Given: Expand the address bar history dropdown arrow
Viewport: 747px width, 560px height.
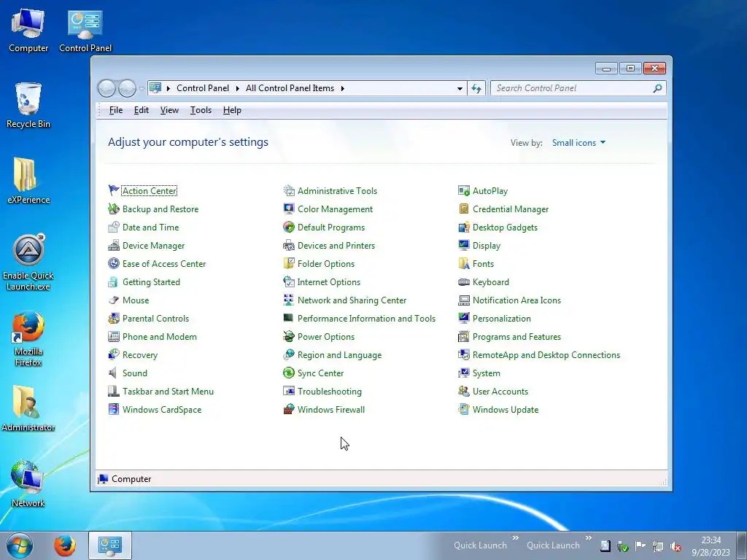Looking at the screenshot, I should 460,88.
